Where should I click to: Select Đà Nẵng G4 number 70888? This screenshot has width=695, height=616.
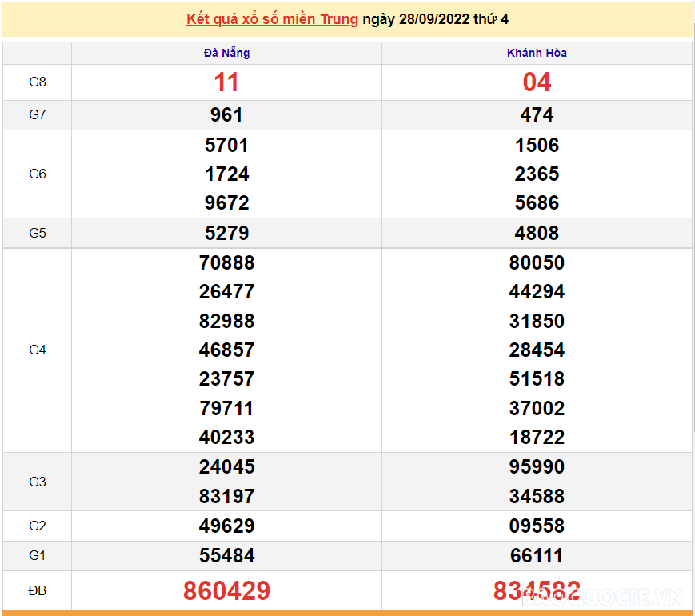click(226, 263)
